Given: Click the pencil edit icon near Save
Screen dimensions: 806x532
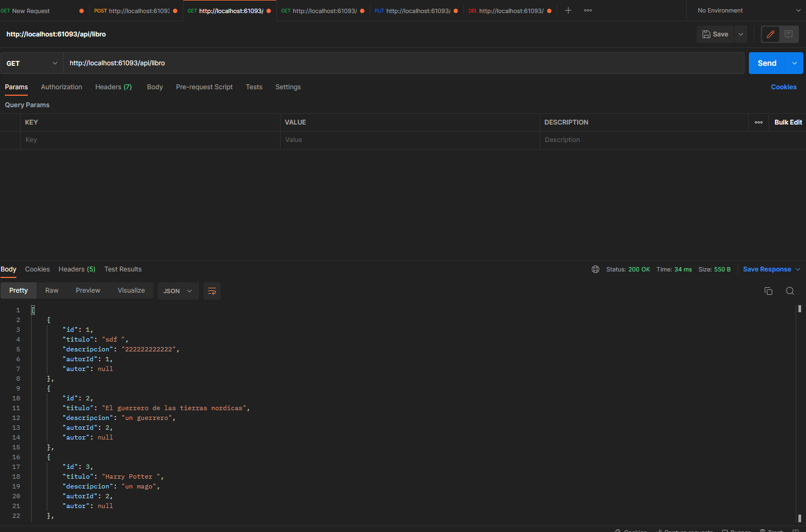Looking at the screenshot, I should pyautogui.click(x=770, y=34).
